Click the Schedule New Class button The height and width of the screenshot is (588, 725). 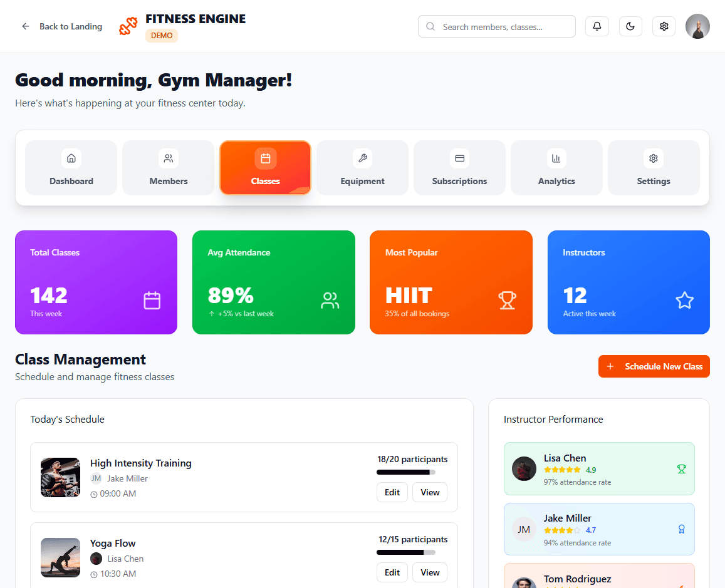pos(654,366)
